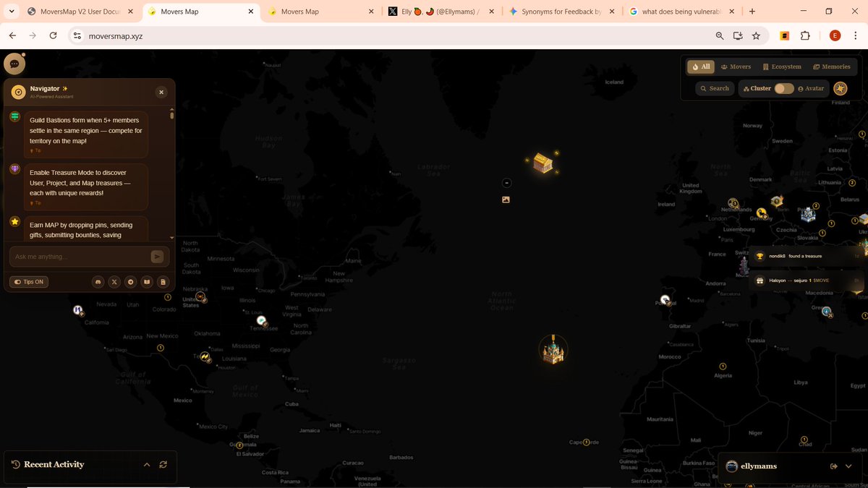This screenshot has width=868, height=488.
Task: Click the castle bastion in the Atlantic
Action: click(x=553, y=351)
